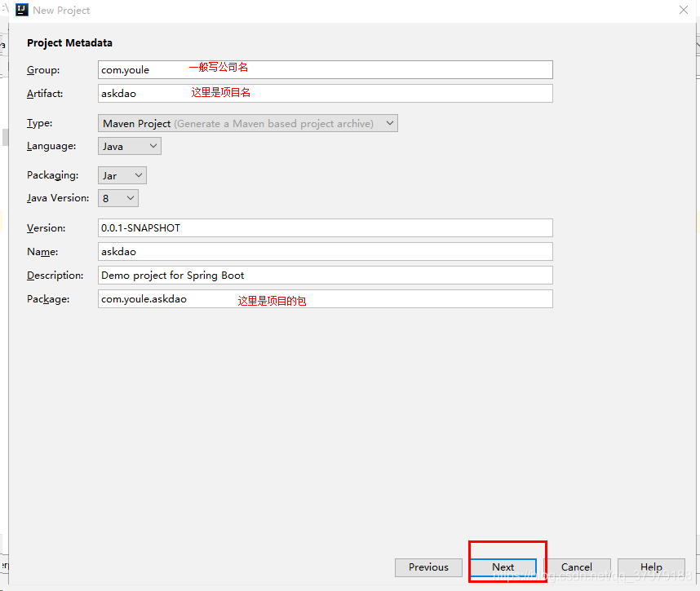
Task: Edit the Artifact field askdao
Action: coord(325,94)
